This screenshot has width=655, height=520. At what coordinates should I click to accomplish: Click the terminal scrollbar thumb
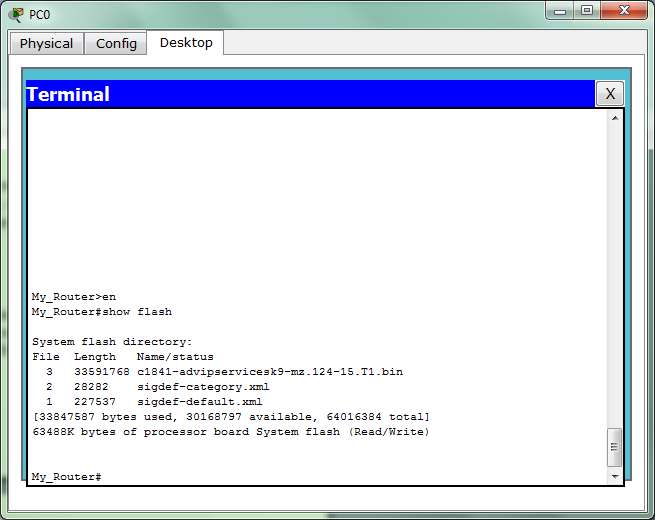[x=614, y=447]
